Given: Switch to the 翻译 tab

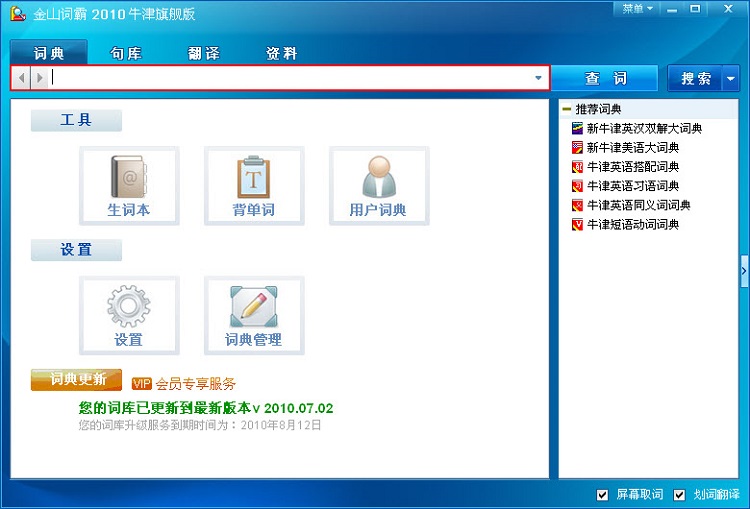Looking at the screenshot, I should [204, 54].
